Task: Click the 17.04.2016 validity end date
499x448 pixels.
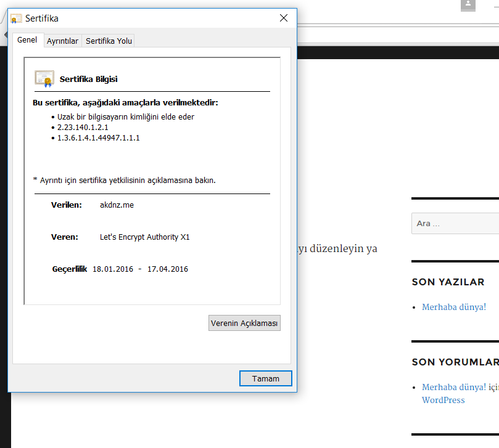Action: (x=167, y=269)
